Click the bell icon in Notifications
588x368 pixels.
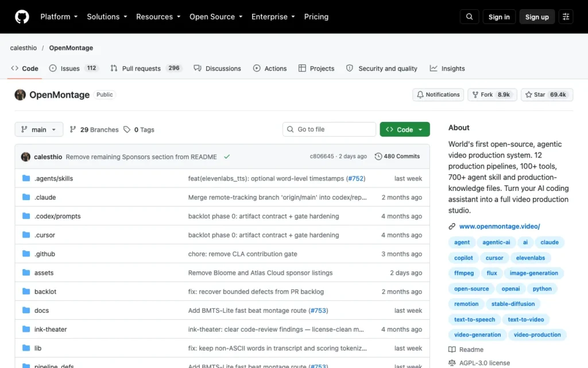click(x=420, y=95)
